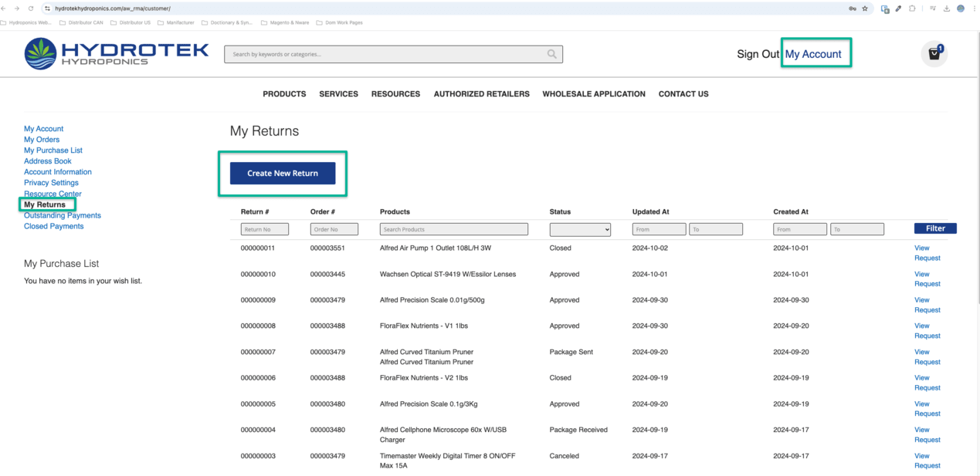Viewport: 980px width, 476px height.
Task: Open the Manifacturer bookmark folder
Action: point(175,22)
